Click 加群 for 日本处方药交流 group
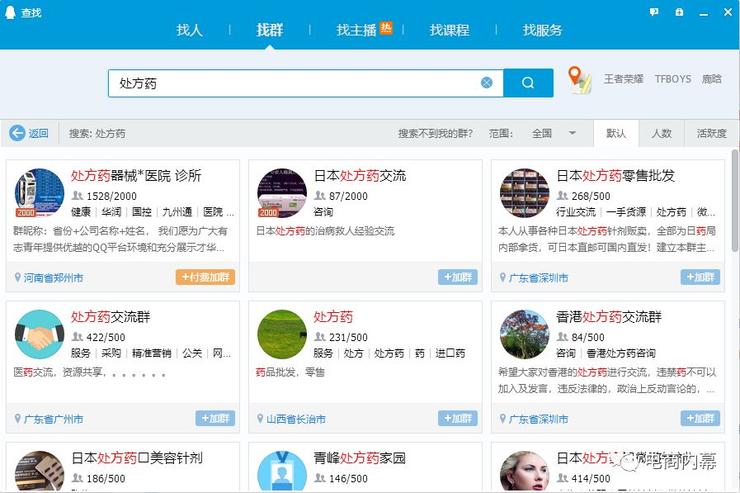Viewport: 740px width, 493px height. [x=457, y=277]
